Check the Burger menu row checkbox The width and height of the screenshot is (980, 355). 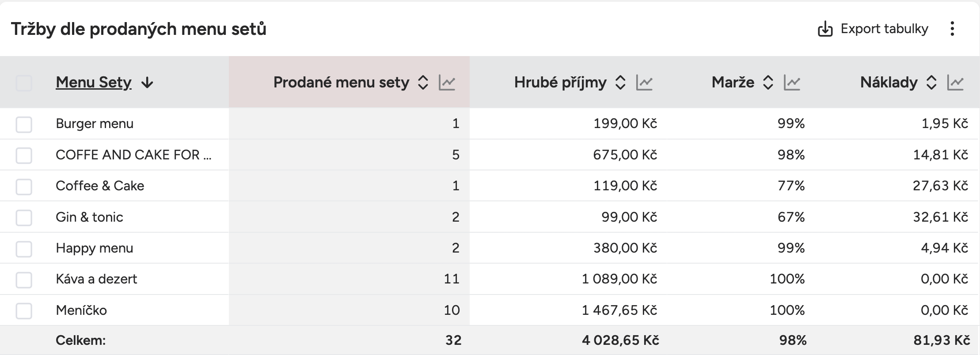coord(24,124)
